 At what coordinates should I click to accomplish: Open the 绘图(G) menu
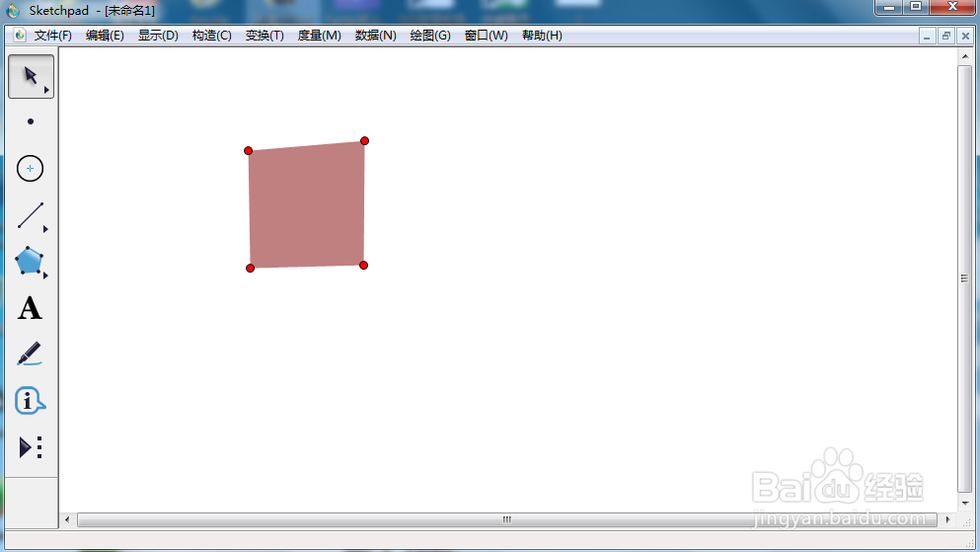tap(430, 36)
